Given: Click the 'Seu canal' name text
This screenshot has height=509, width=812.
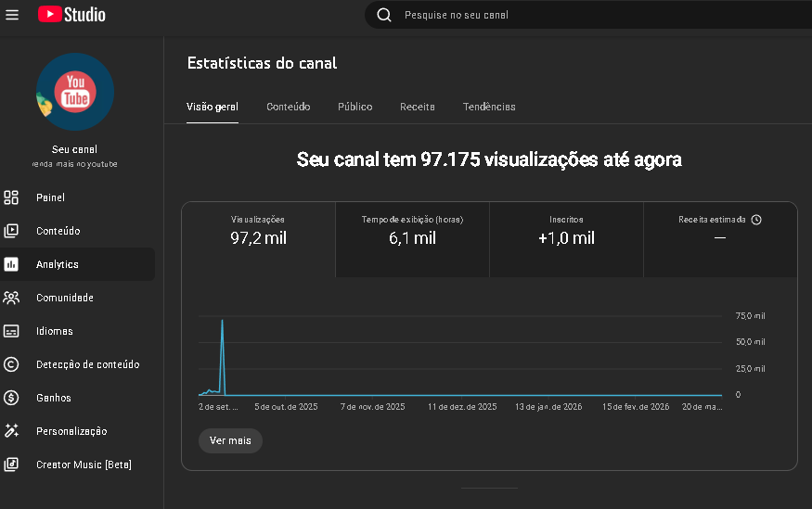Looking at the screenshot, I should [74, 149].
